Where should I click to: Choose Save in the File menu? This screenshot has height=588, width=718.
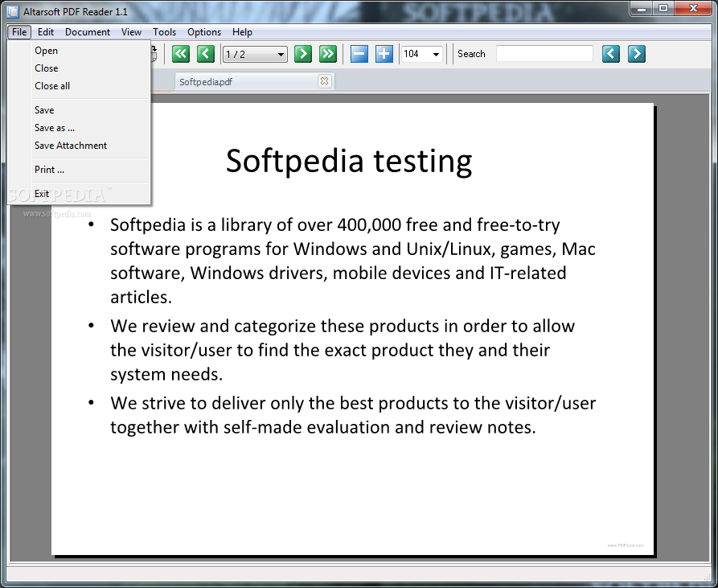pyautogui.click(x=79, y=110)
